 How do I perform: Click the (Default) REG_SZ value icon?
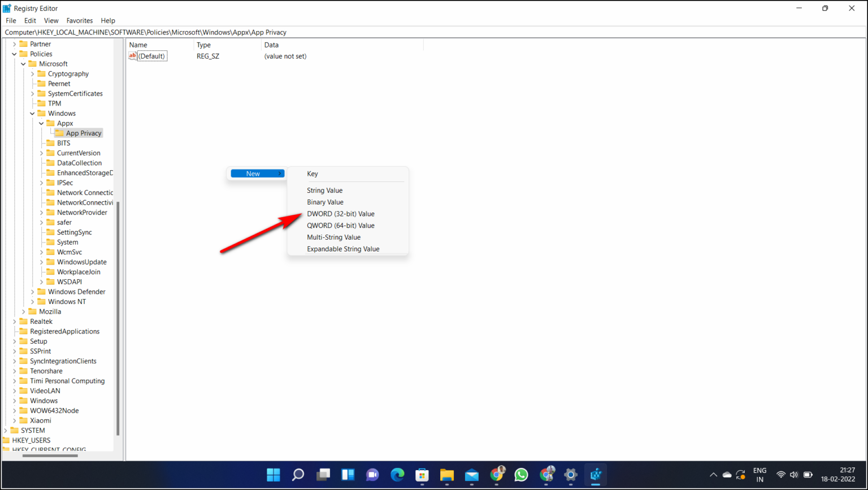coord(132,56)
